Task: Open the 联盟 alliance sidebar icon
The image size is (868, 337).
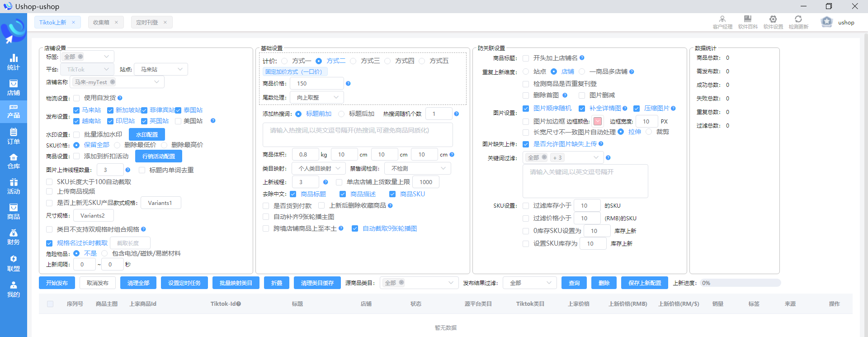Action: coord(14,263)
